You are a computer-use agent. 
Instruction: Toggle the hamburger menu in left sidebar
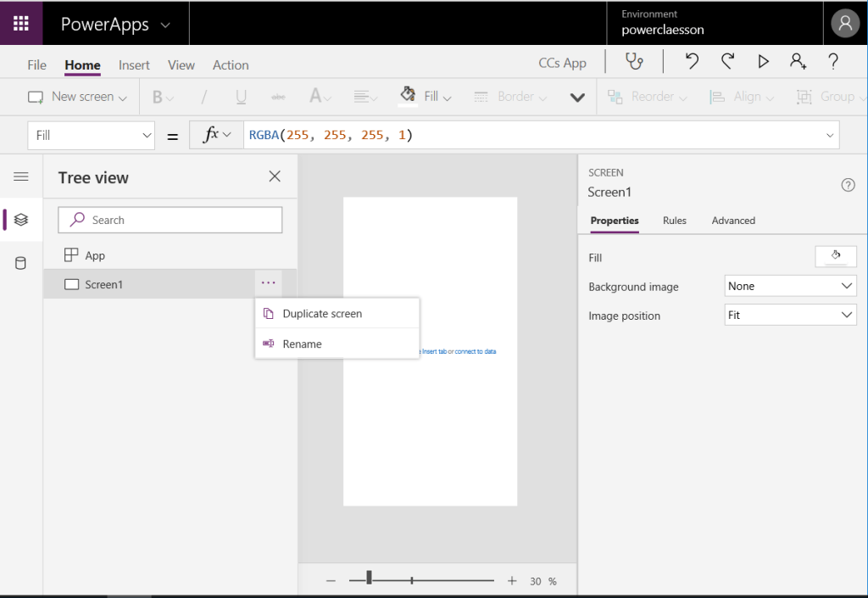tap(21, 176)
